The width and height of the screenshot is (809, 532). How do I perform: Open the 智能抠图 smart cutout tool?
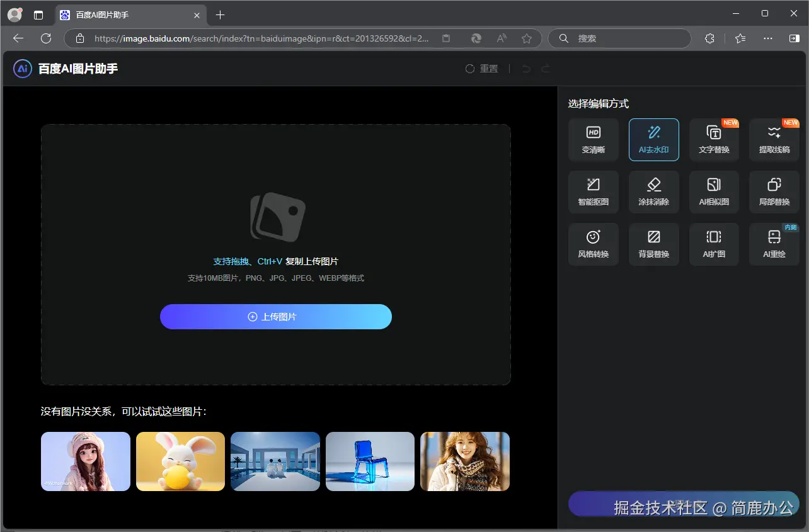click(x=593, y=191)
